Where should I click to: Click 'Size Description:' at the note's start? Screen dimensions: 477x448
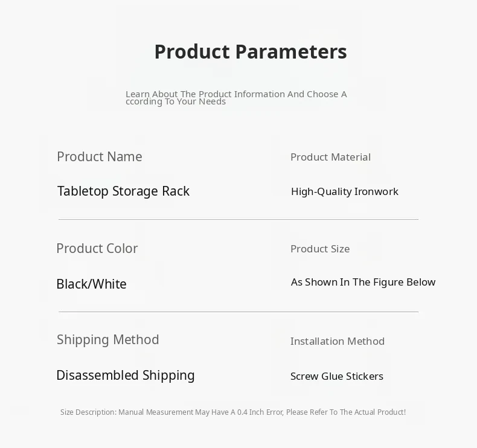point(88,412)
